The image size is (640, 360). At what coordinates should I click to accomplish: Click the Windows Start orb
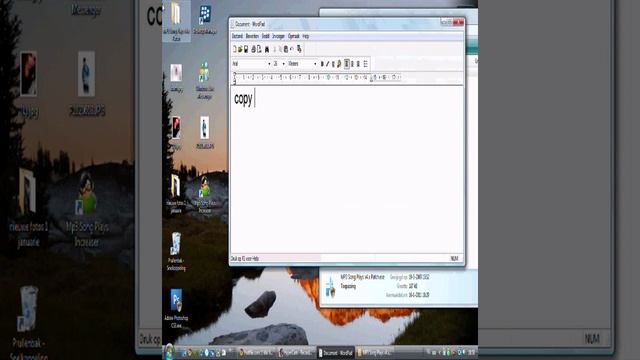pyautogui.click(x=170, y=351)
